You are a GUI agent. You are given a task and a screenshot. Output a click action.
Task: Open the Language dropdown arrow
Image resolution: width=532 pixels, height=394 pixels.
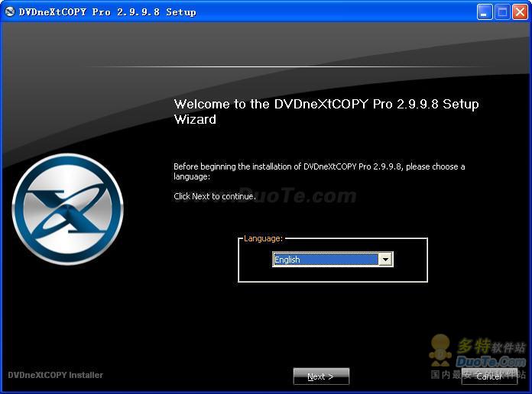point(385,260)
